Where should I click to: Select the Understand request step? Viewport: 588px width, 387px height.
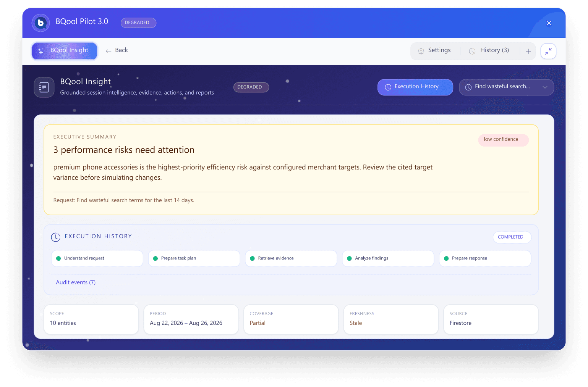(97, 258)
